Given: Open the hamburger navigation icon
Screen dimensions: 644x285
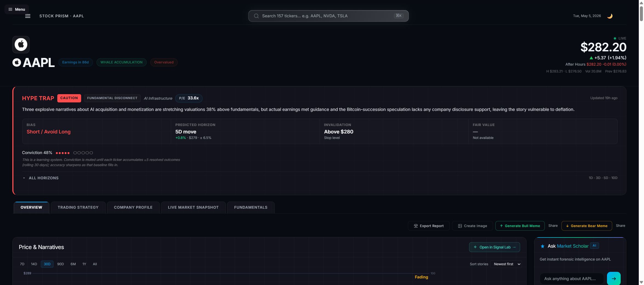Looking at the screenshot, I should 28,16.
